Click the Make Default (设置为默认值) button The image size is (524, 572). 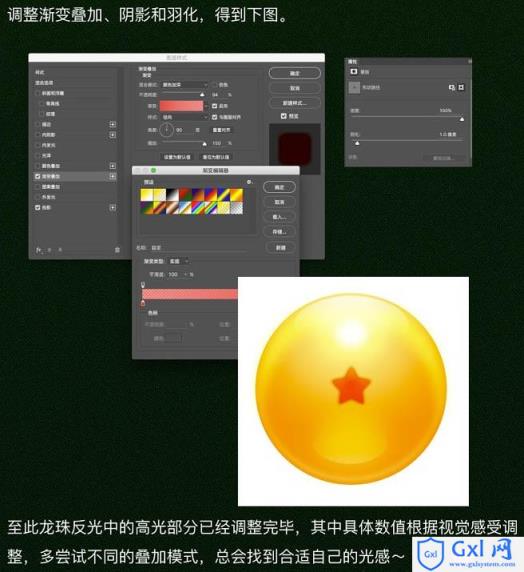177,157
